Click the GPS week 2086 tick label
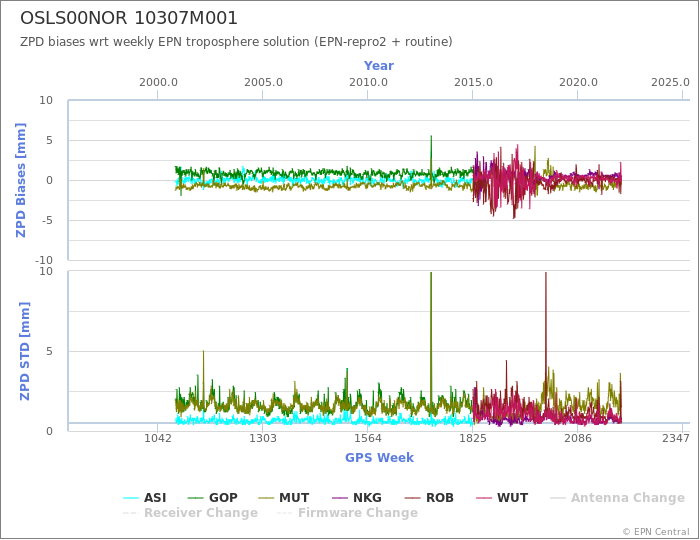The image size is (700, 540). pyautogui.click(x=578, y=438)
